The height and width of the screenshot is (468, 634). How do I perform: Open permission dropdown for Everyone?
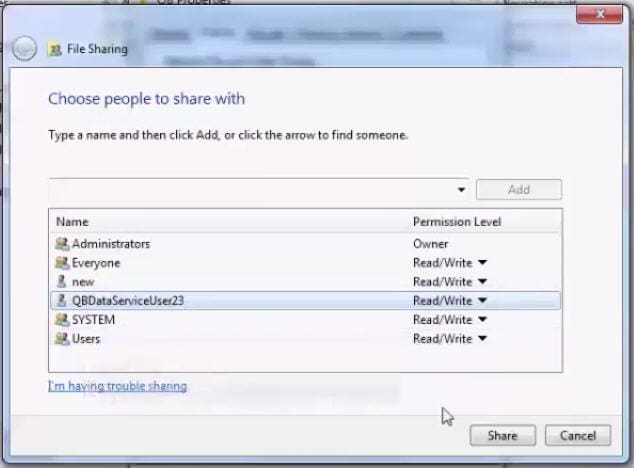pos(482,263)
